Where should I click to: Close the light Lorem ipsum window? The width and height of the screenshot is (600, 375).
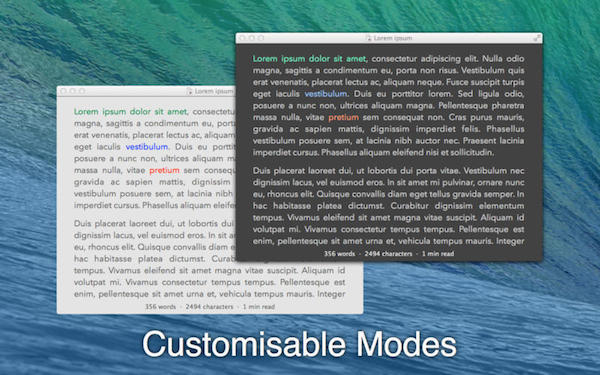click(x=64, y=91)
